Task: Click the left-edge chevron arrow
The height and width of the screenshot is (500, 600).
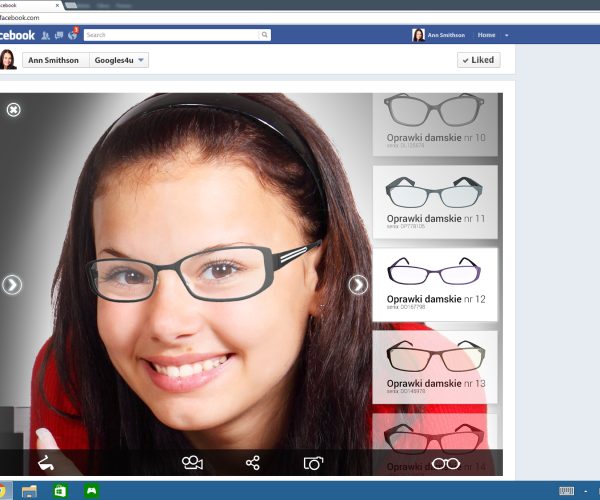Action: pos(12,285)
